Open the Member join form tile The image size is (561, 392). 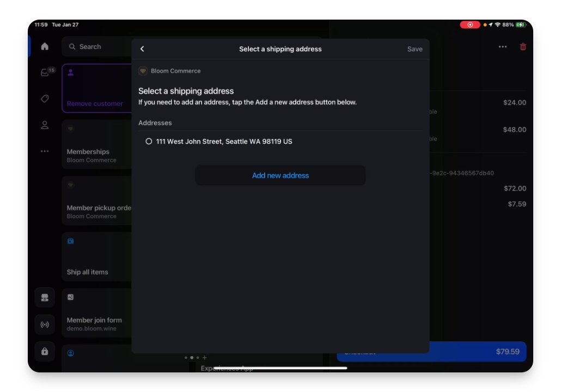click(97, 313)
